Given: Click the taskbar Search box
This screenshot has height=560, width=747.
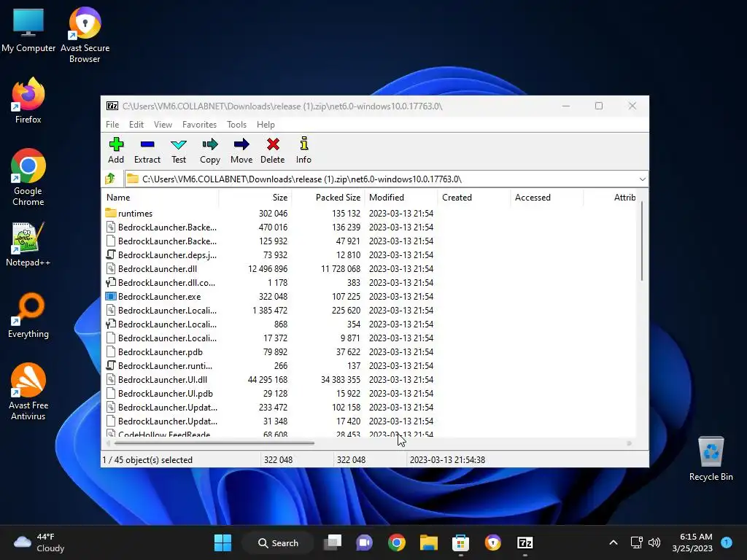Looking at the screenshot, I should [278, 542].
